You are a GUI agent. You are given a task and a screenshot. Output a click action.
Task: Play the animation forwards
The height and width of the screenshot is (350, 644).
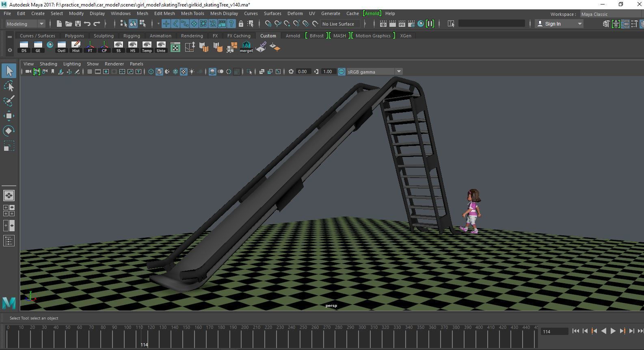[x=613, y=331]
